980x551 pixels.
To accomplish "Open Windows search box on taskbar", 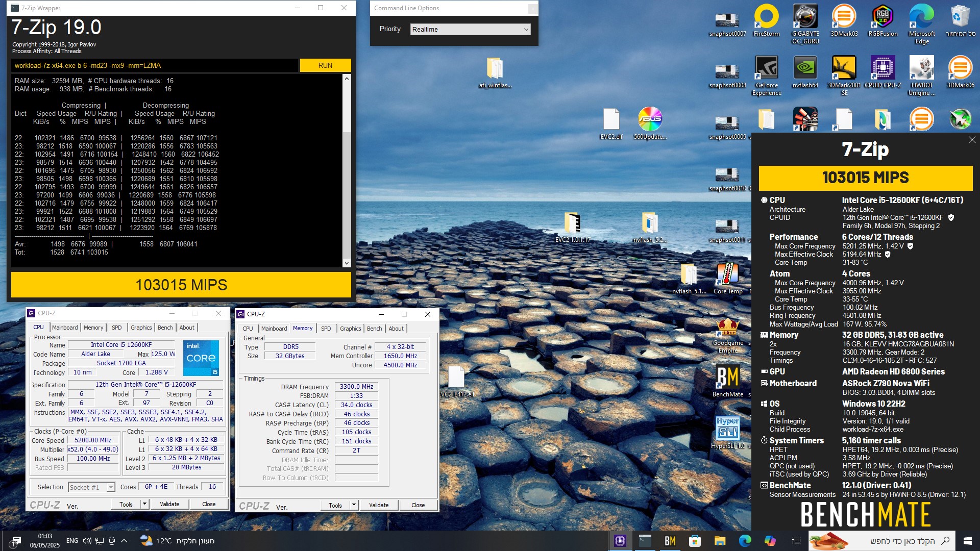I will click(x=881, y=540).
